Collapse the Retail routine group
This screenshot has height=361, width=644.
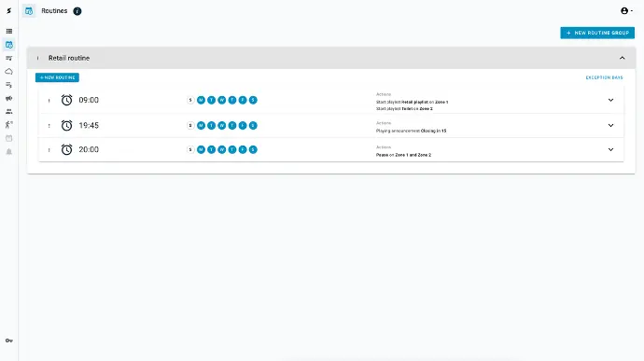623,59
